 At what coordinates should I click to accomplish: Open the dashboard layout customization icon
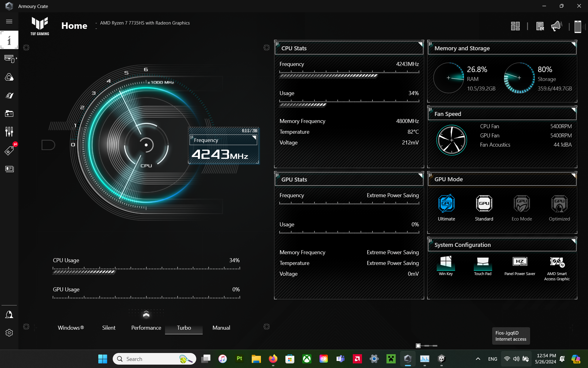(x=515, y=26)
